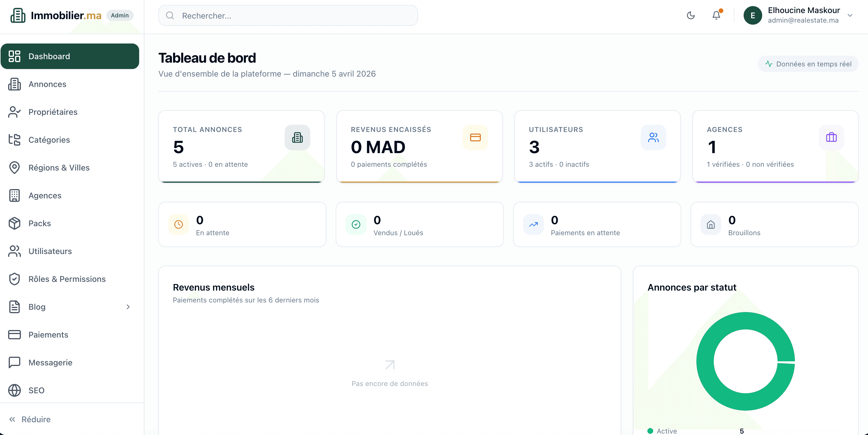Click inside the Rechercher search field
Screen dimensions: 868x435
point(288,15)
